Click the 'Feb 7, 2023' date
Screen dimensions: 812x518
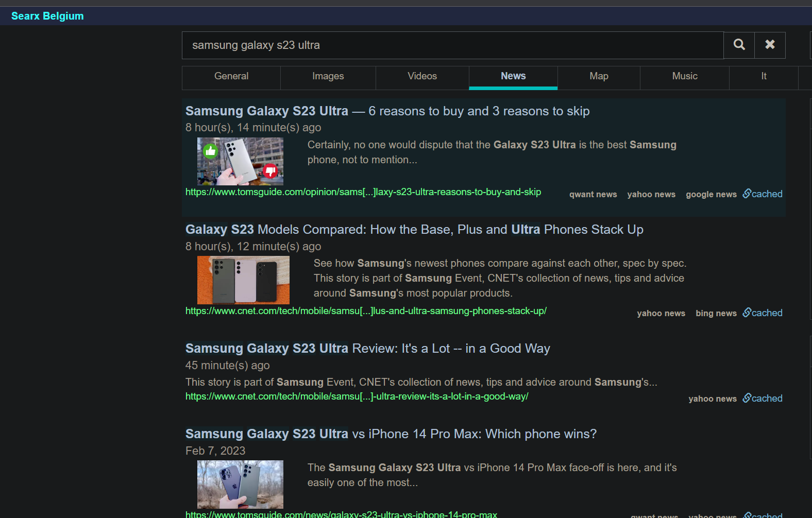pos(215,451)
